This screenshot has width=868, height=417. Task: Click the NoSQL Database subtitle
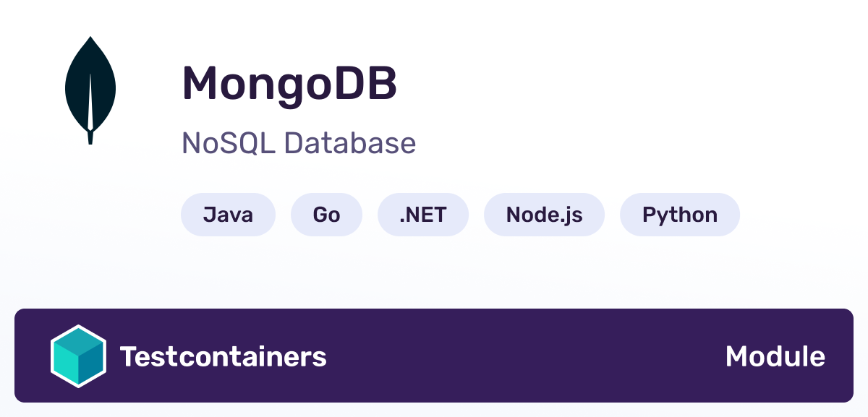pyautogui.click(x=299, y=143)
